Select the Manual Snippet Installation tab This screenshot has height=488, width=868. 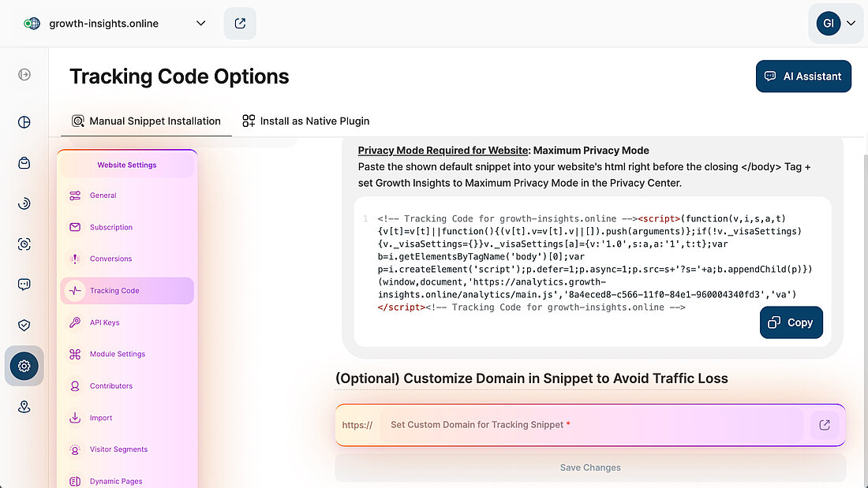point(146,121)
